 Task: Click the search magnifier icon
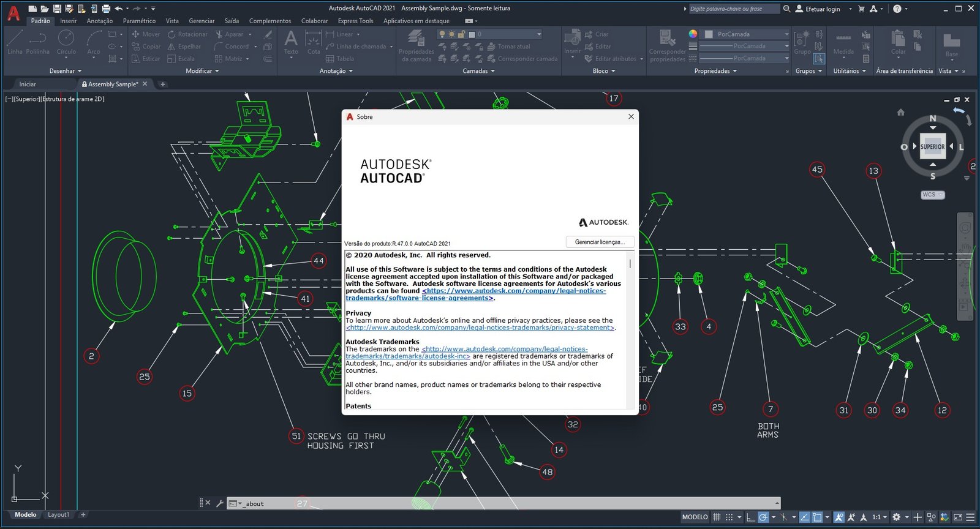point(787,9)
